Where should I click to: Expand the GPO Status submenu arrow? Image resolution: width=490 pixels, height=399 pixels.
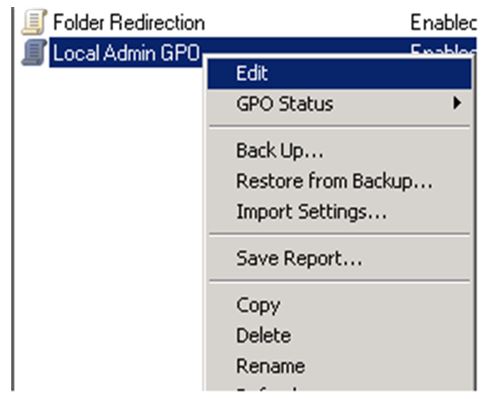[x=457, y=103]
